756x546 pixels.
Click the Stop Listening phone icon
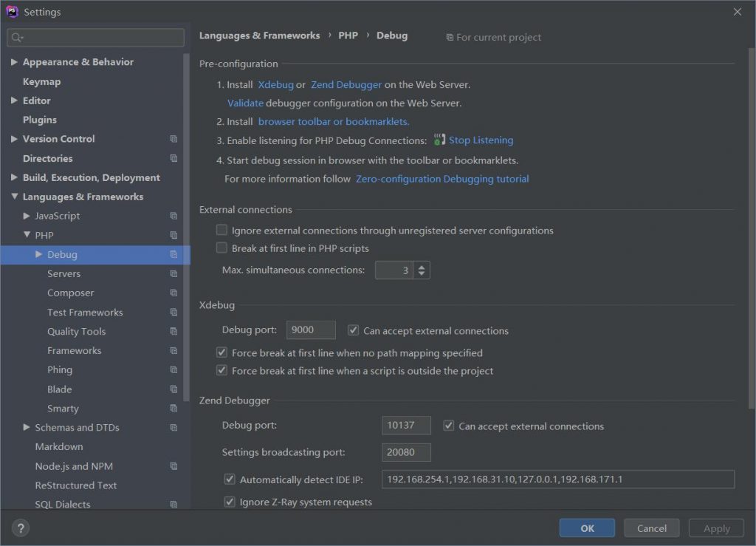439,140
